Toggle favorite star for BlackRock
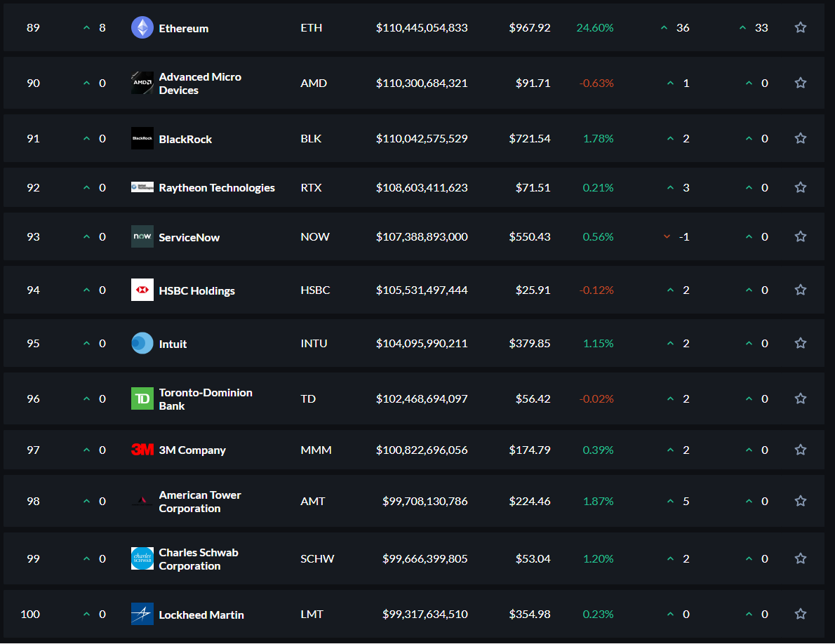Screen dimensions: 835x644 (x=801, y=137)
